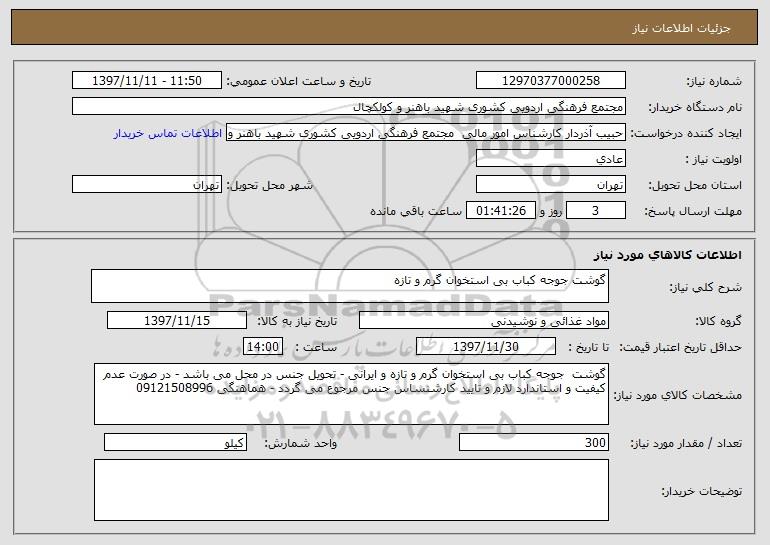Click the buyer organization name field

coord(349,107)
